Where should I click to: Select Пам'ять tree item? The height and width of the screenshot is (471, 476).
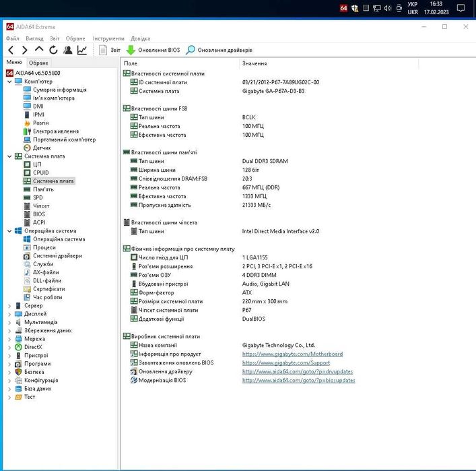(x=43, y=189)
